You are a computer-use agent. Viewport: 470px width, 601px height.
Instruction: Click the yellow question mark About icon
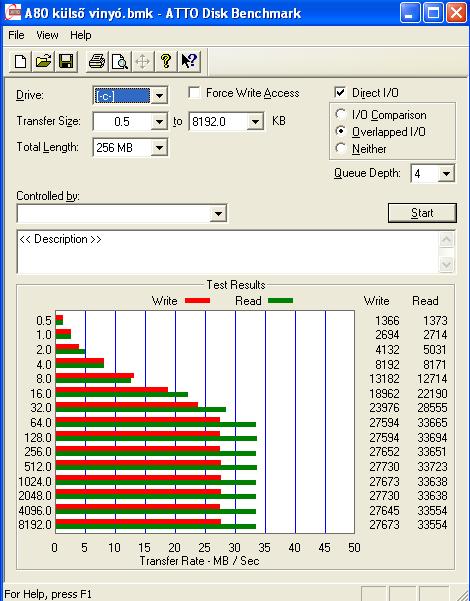(166, 61)
